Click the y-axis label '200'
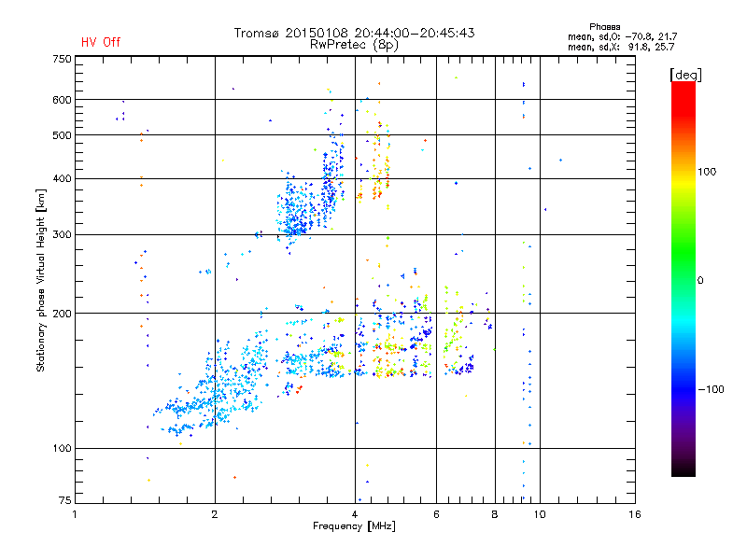Image resolution: width=747 pixels, height=560 pixels. [x=62, y=314]
